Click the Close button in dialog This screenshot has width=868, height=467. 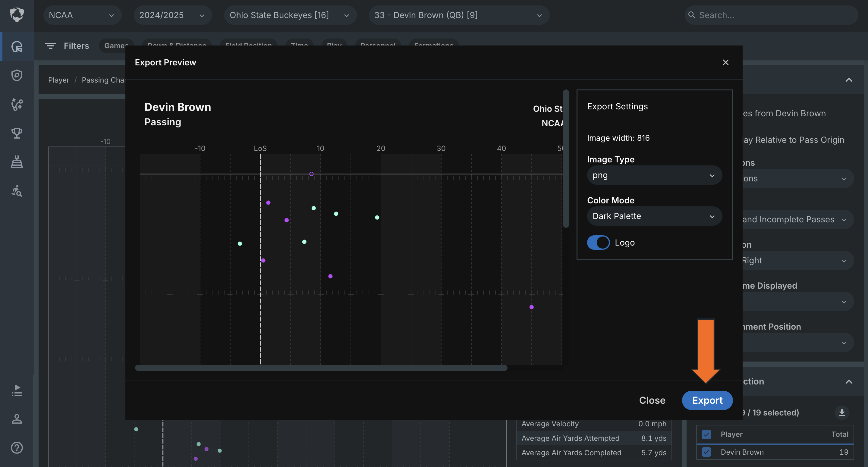pos(652,400)
